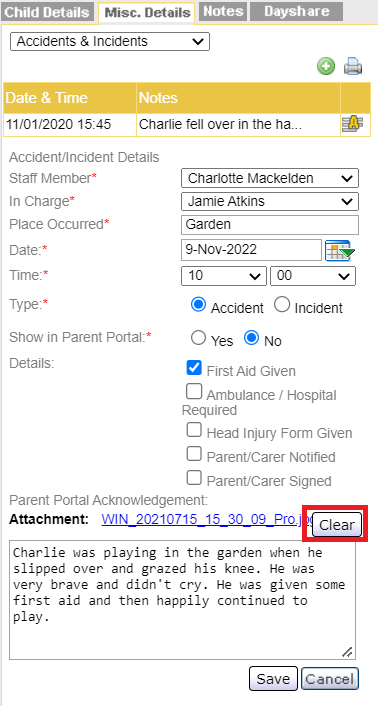The image size is (378, 706).
Task: Expand the hour dropdown showing 10
Action: coord(224,276)
